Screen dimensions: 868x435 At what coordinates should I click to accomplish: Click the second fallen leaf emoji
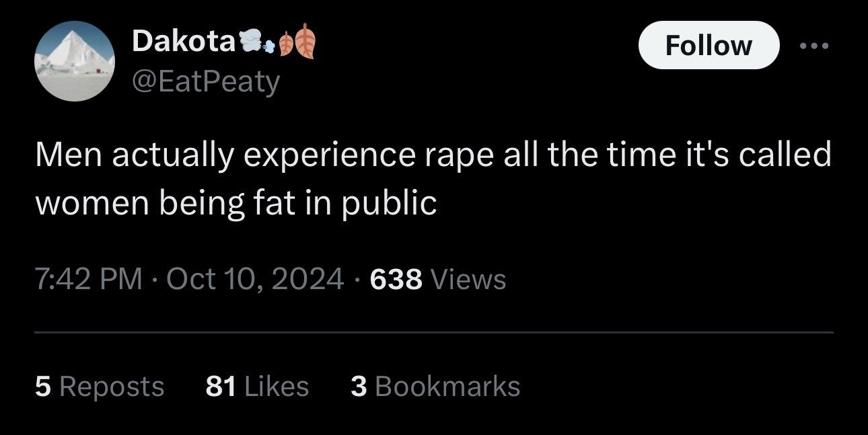pyautogui.click(x=304, y=42)
